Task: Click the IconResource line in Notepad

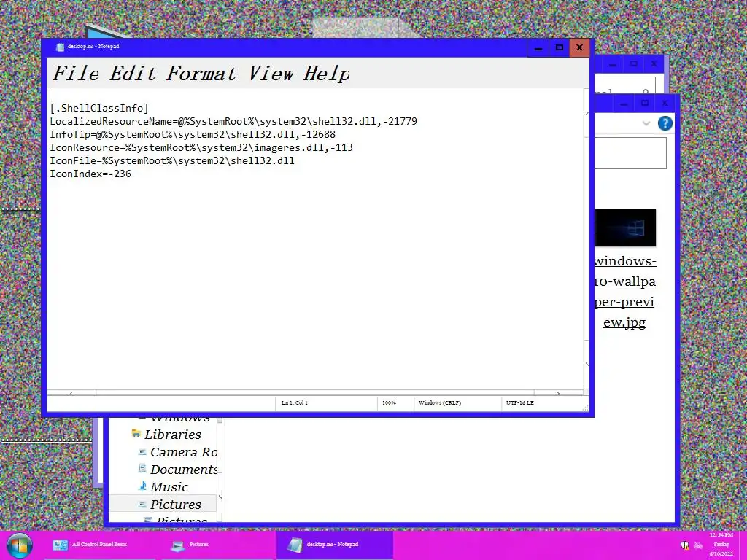Action: pyautogui.click(x=201, y=147)
